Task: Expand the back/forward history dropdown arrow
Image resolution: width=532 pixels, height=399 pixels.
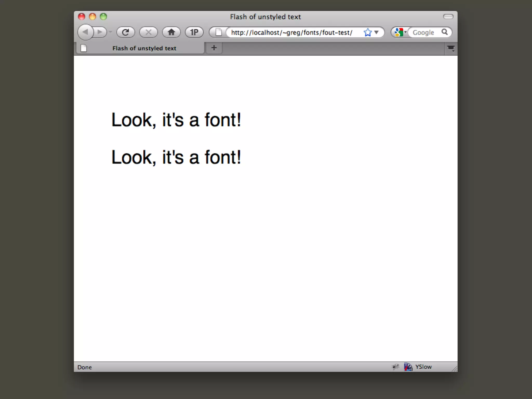Action: pos(110,32)
